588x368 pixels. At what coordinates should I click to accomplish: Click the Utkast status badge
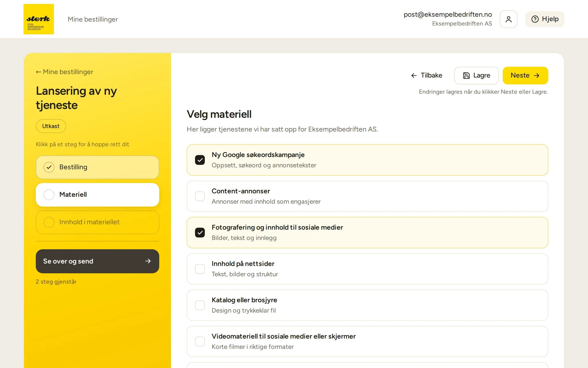[51, 126]
